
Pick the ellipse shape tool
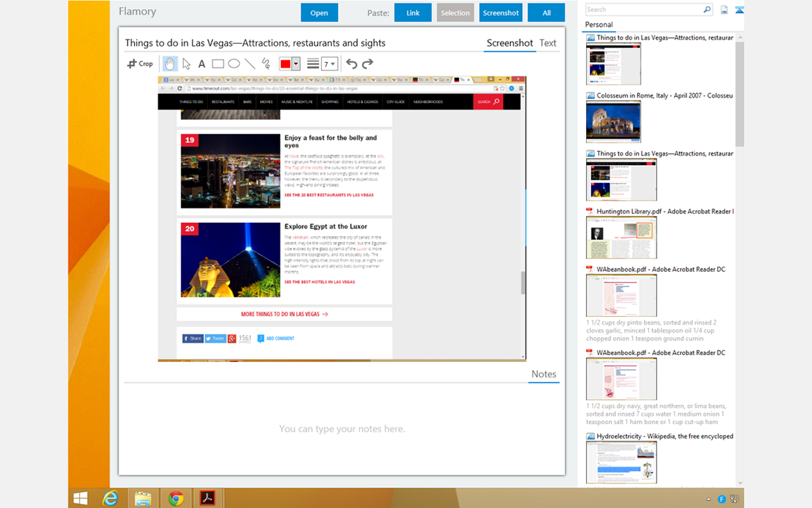(234, 63)
